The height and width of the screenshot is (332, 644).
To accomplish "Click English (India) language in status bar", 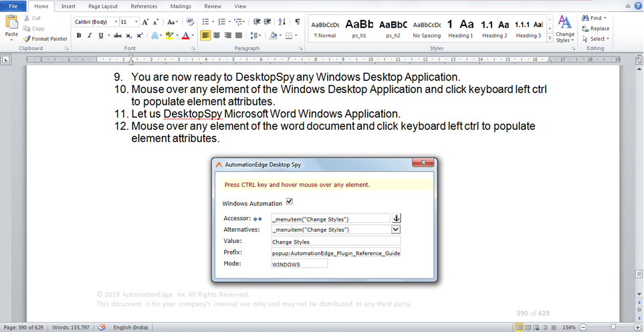I will (x=130, y=327).
